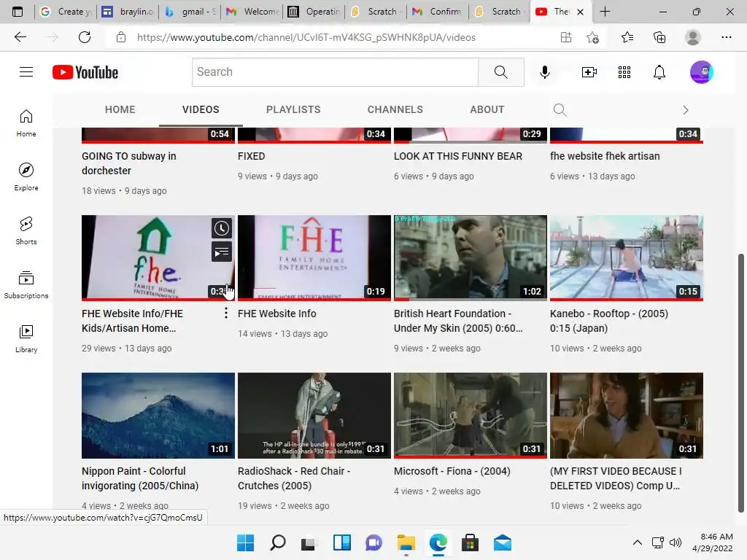Open the Create video camera icon
Screen dimensions: 747x560
click(589, 72)
